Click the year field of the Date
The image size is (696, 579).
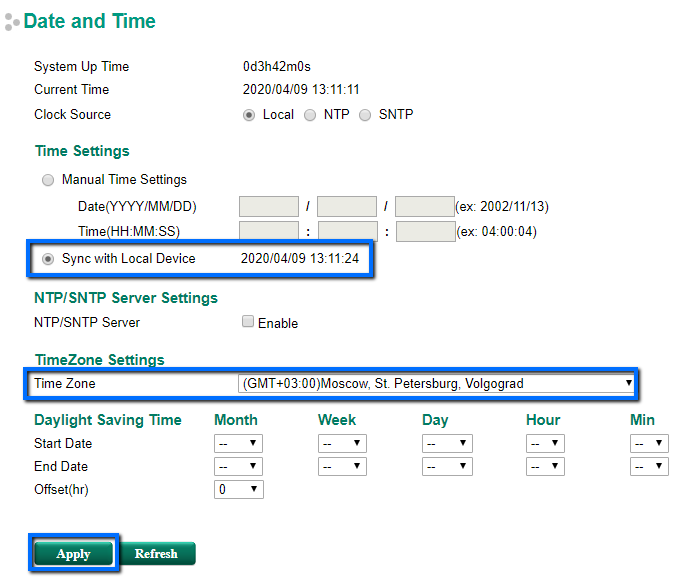(269, 207)
